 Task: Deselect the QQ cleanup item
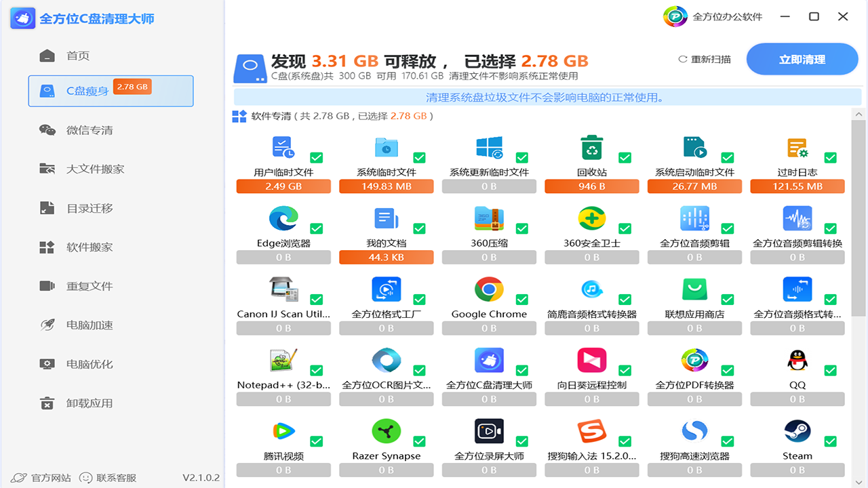click(829, 370)
